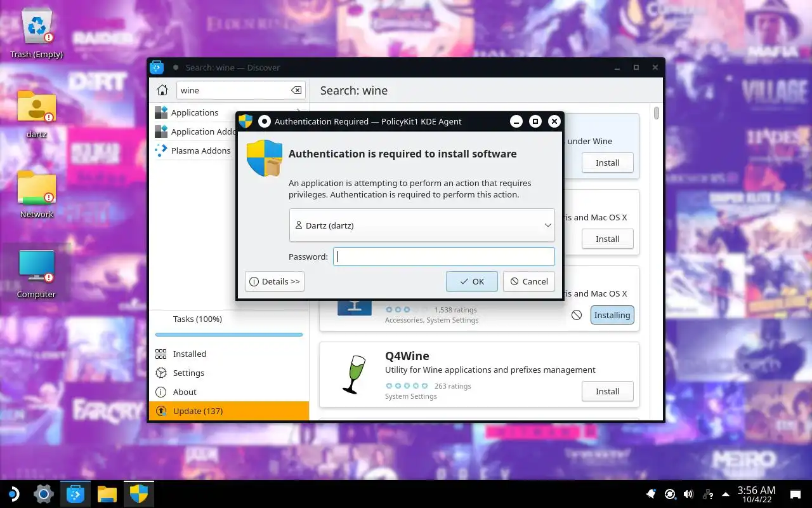Expand Details >> in the authentication dialog
The width and height of the screenshot is (812, 508).
click(x=275, y=281)
